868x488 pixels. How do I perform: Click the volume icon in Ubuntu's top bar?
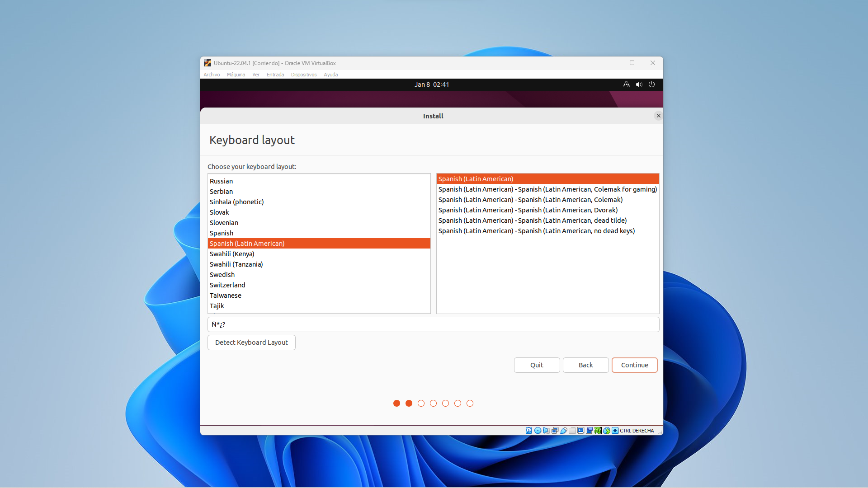tap(639, 84)
